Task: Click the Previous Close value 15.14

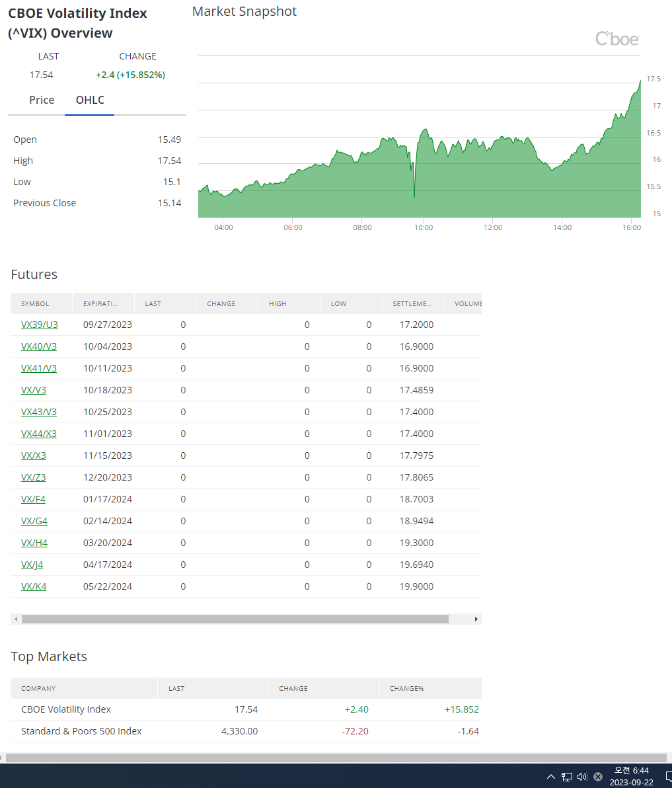Action: (169, 203)
